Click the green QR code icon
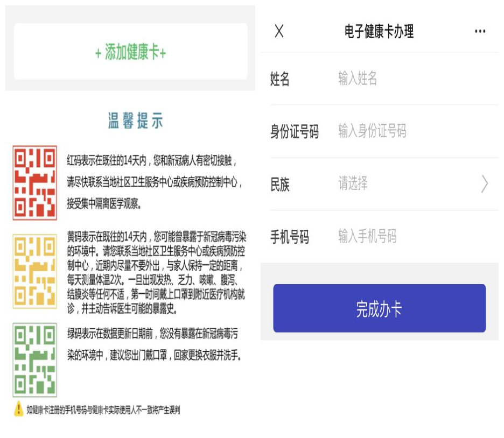Screen dimensions: 504x438 click(x=34, y=360)
